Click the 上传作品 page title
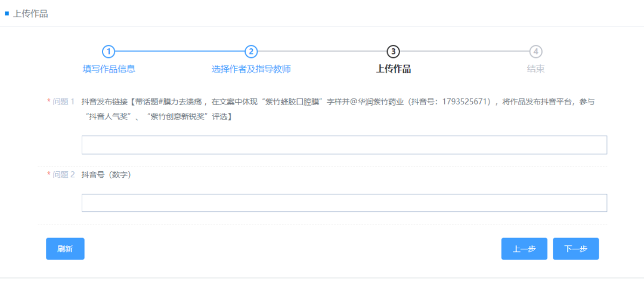Viewport: 644px width, 296px height. (30, 14)
